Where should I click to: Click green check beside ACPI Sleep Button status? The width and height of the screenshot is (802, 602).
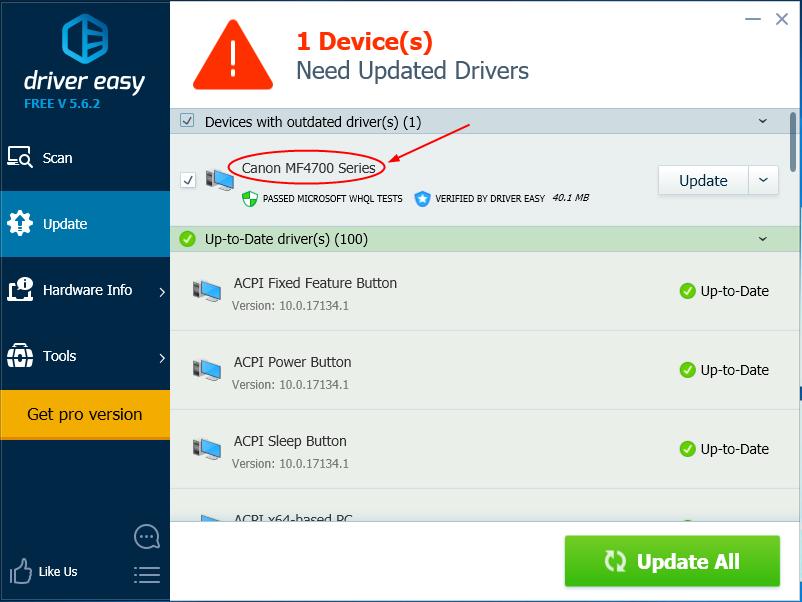pos(687,449)
